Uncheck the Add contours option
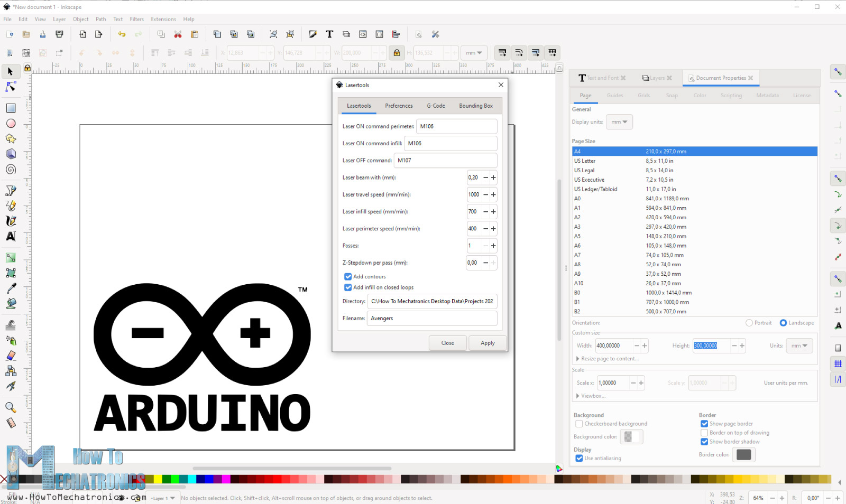Screen dimensions: 846x504 [348, 276]
